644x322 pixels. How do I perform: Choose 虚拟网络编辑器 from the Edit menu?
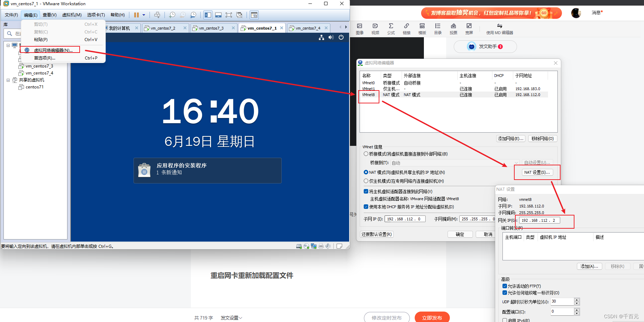[52, 49]
